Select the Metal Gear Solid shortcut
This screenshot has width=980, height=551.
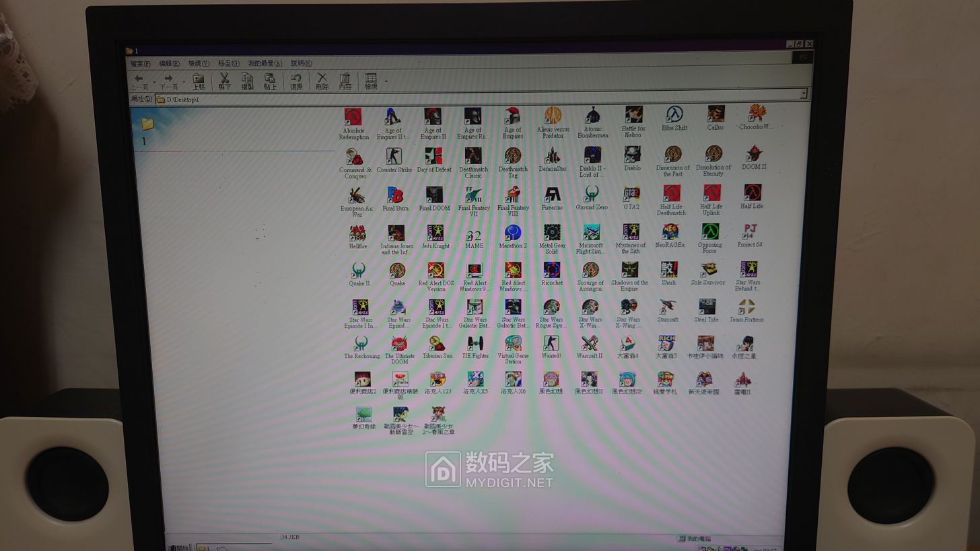click(552, 239)
